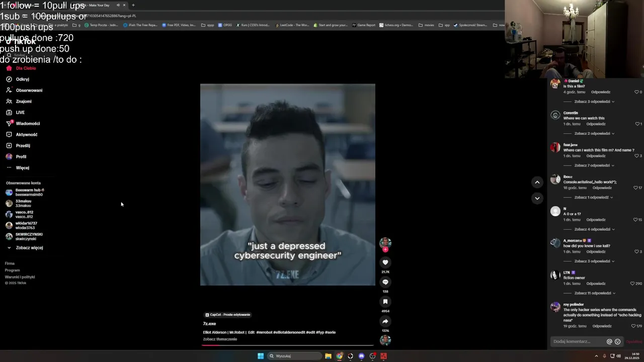Expand 'Zobacz 7 odpowiedzi' replies
Screen dimensions: 644x362
click(595, 165)
